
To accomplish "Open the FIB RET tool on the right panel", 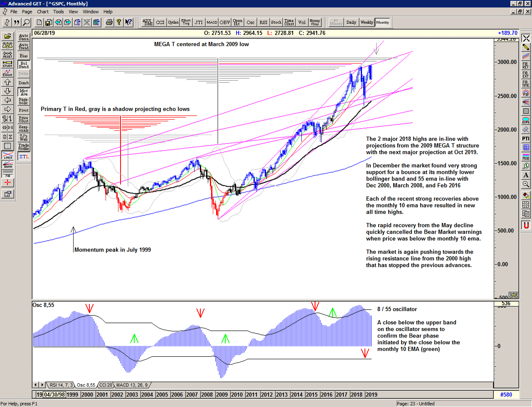I will pyautogui.click(x=525, y=66).
